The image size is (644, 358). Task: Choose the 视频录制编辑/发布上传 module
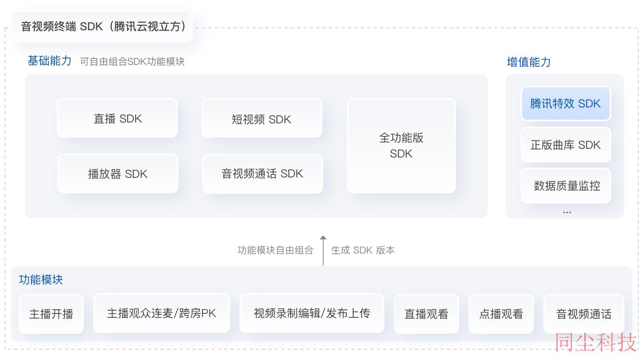pos(312,313)
